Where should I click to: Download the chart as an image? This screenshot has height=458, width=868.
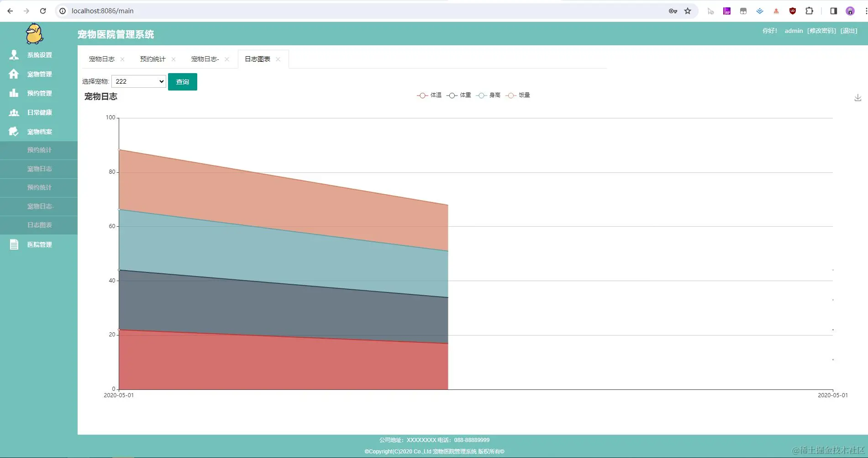[858, 97]
